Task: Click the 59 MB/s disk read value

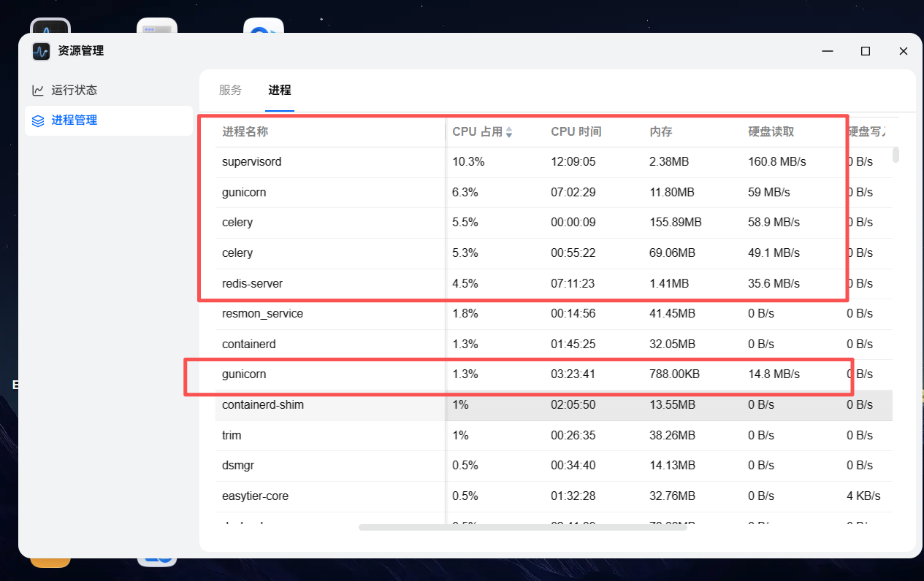Action: tap(769, 193)
